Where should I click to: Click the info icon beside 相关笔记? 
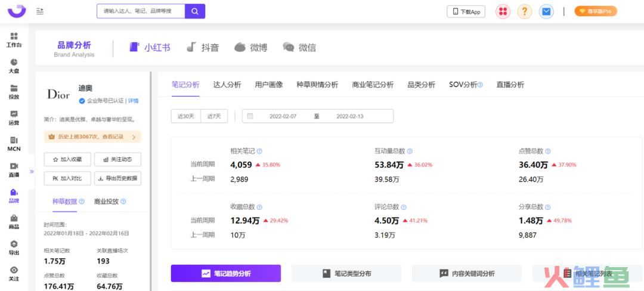259,151
